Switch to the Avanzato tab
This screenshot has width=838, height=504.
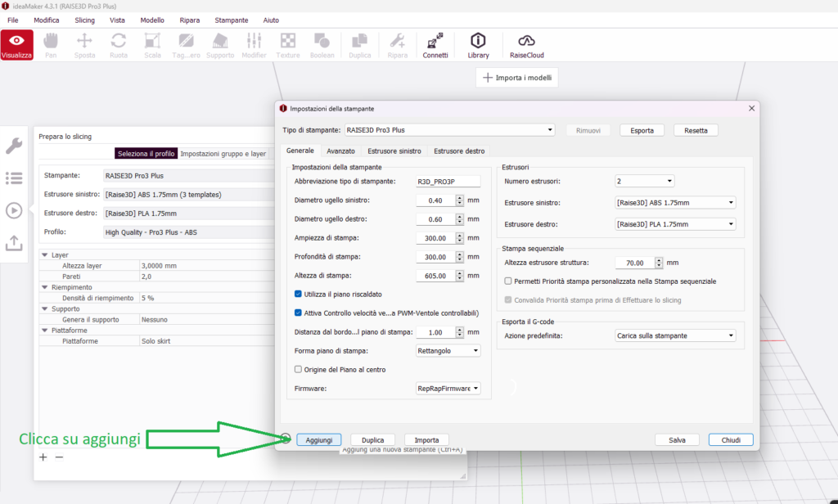pos(340,151)
